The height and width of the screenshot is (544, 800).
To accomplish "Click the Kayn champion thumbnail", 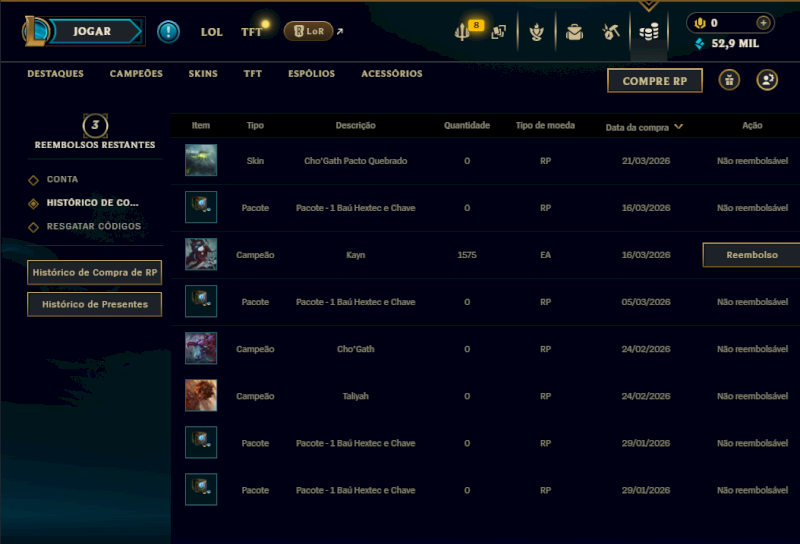I will point(201,254).
